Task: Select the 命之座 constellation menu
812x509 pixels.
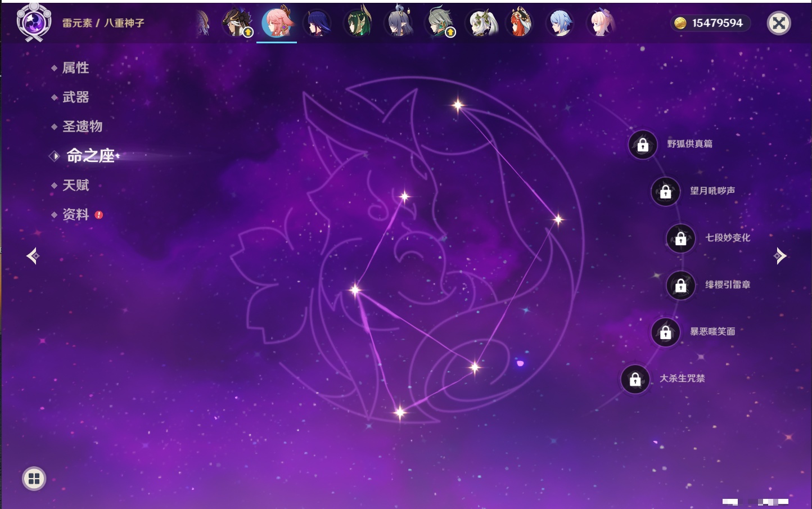Action: 90,156
